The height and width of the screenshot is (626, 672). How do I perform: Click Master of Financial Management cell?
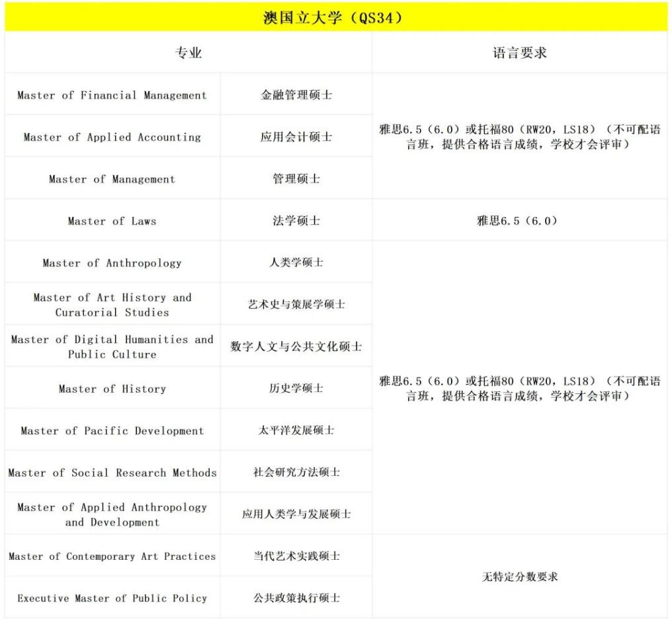pos(112,95)
